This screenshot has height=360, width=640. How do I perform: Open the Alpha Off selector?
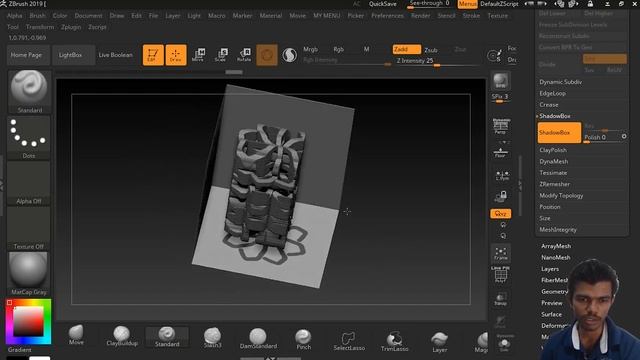29,182
